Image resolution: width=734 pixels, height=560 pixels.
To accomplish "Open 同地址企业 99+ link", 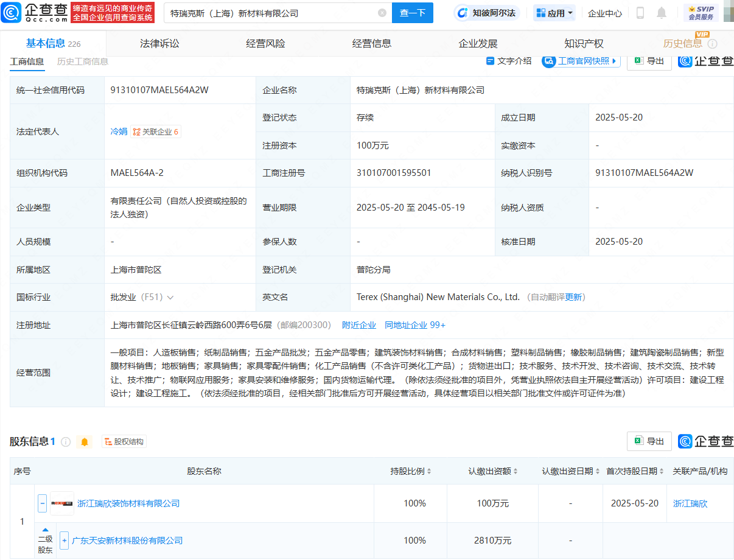I will point(415,325).
